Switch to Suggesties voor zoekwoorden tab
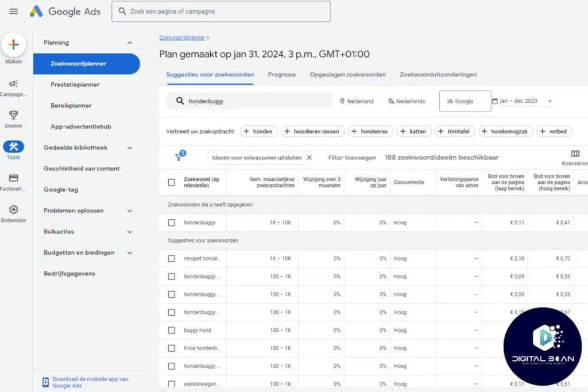This screenshot has width=588, height=392. [x=210, y=75]
